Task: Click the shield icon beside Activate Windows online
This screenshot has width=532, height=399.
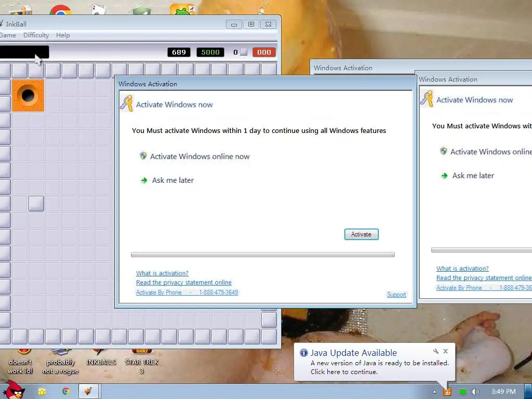Action: click(143, 156)
